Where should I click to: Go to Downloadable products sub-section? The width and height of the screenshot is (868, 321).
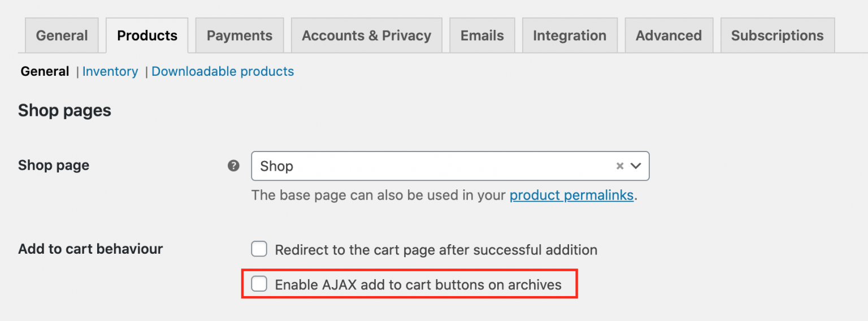(x=223, y=71)
